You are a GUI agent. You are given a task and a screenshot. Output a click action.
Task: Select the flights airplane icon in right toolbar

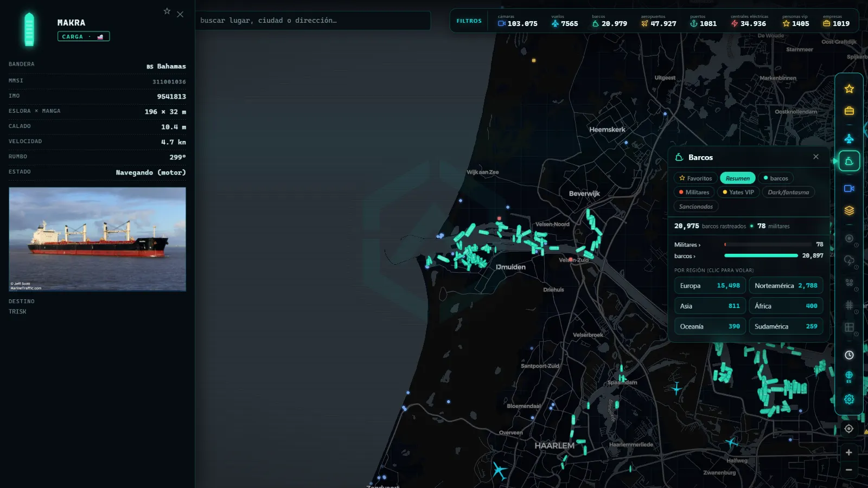(849, 139)
